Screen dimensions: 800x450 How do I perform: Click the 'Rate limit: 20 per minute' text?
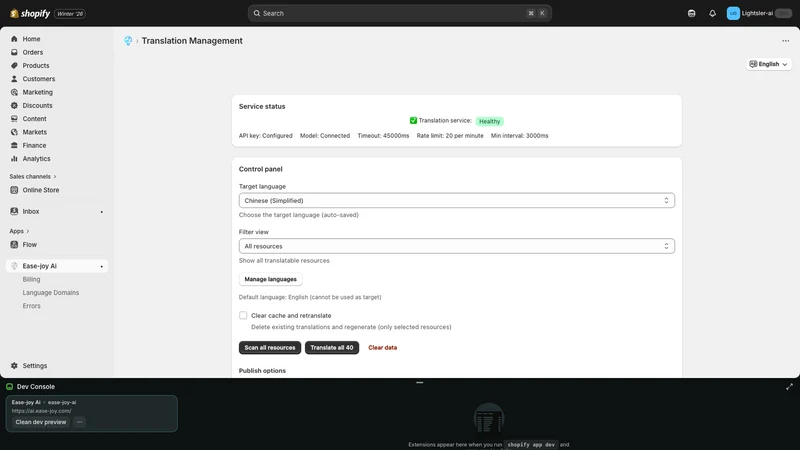[450, 136]
